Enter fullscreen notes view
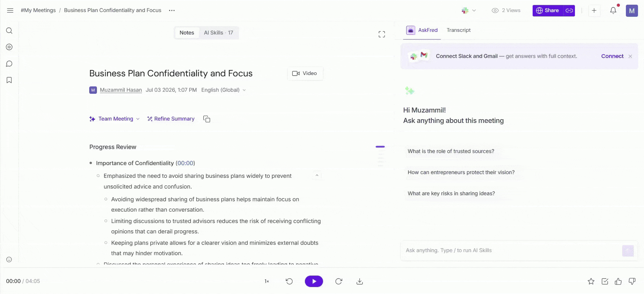The width and height of the screenshot is (644, 294). coord(382,34)
